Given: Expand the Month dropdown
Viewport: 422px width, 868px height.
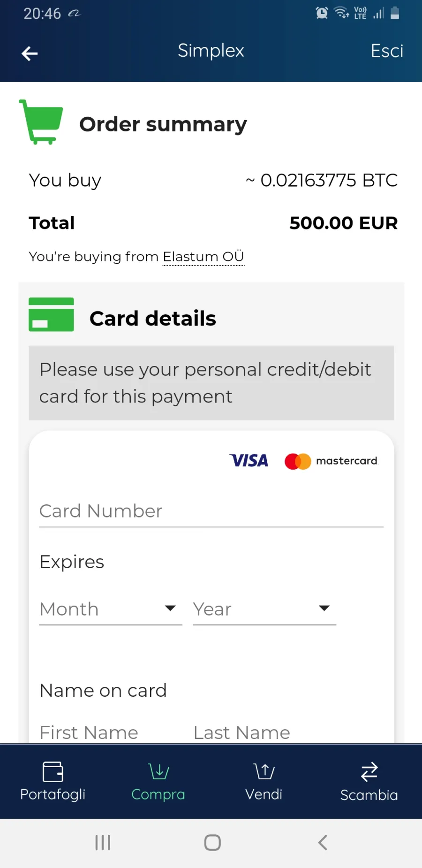Looking at the screenshot, I should tap(111, 609).
